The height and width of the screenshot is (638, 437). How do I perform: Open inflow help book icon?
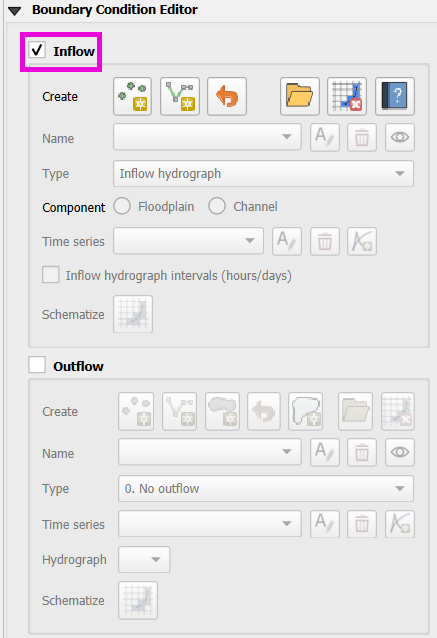pyautogui.click(x=395, y=96)
